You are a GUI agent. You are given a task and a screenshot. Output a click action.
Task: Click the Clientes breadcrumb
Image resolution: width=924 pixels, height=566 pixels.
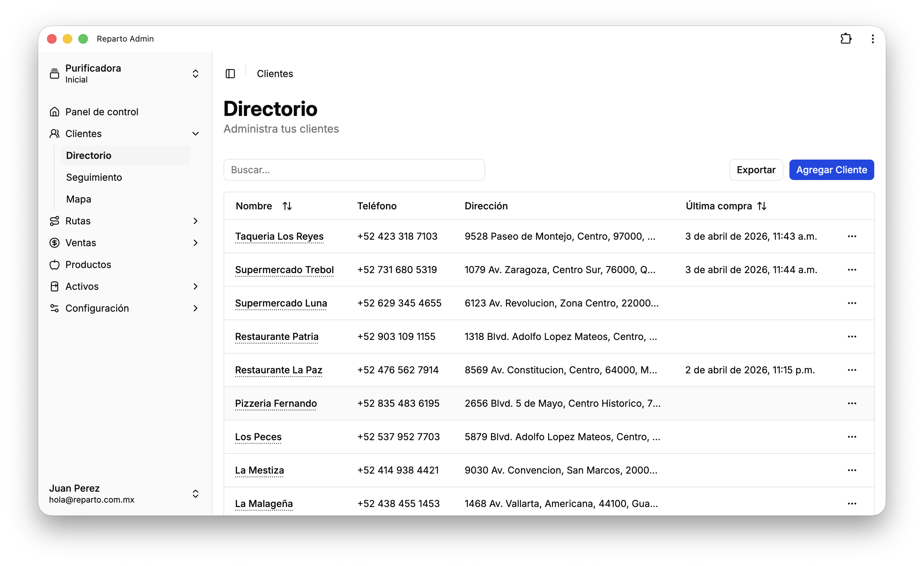[275, 74]
